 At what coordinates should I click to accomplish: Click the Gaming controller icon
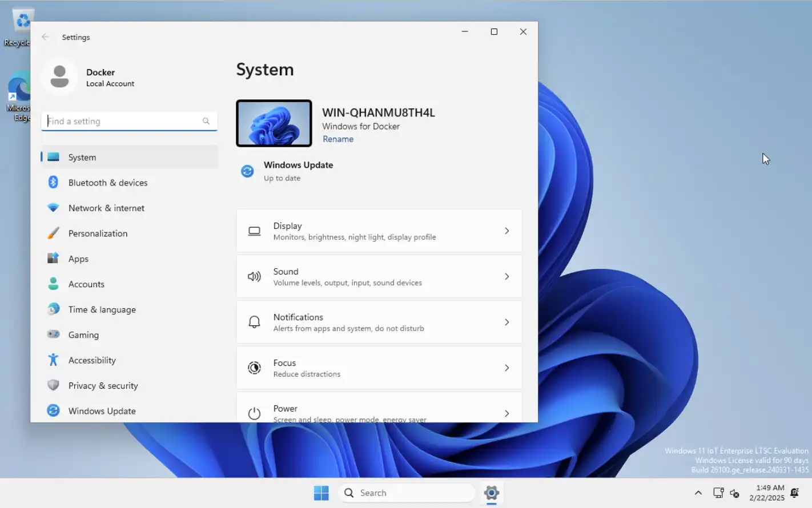[53, 334]
